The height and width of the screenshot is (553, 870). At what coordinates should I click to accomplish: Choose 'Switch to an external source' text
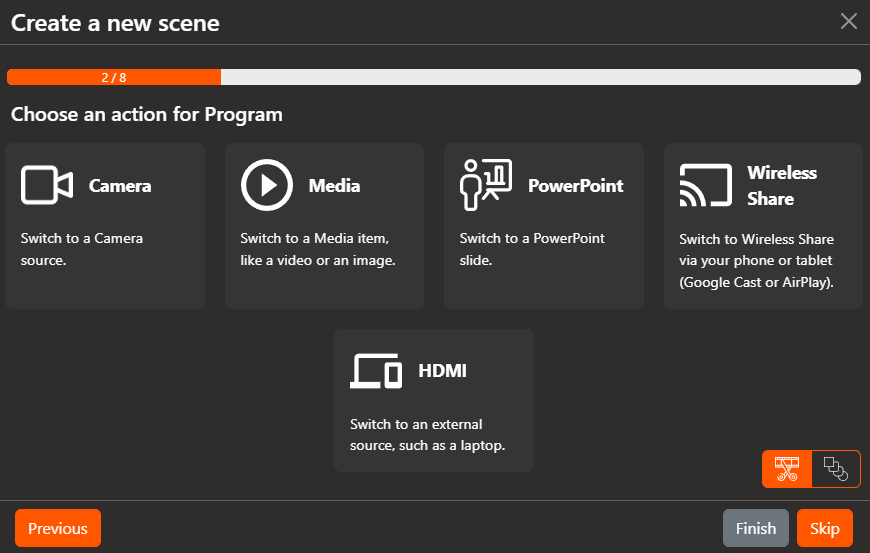pos(428,435)
